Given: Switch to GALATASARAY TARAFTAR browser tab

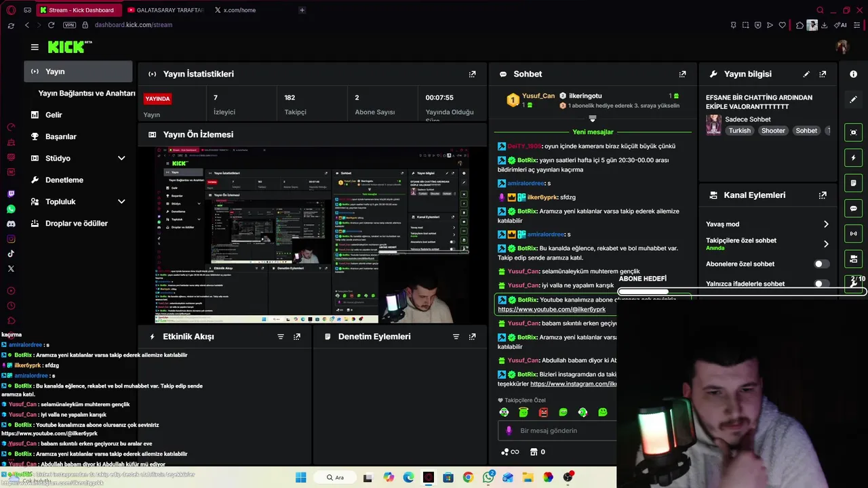Looking at the screenshot, I should [165, 10].
